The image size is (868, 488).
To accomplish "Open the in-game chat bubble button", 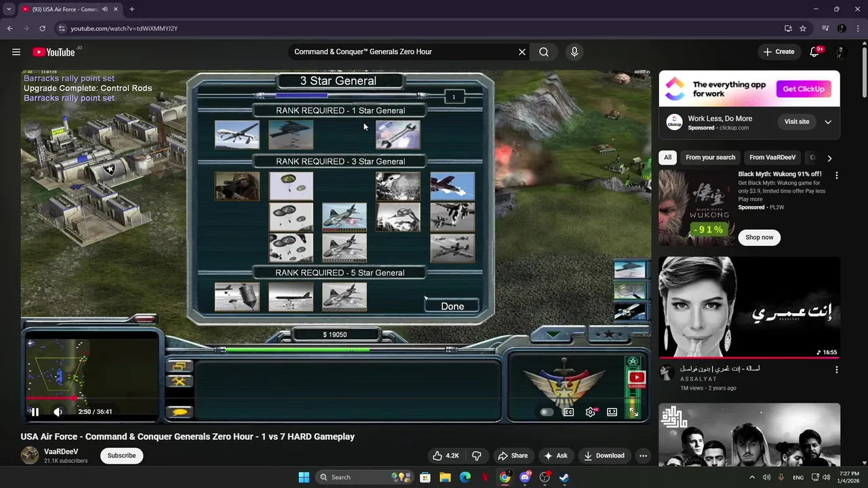I will tap(180, 411).
